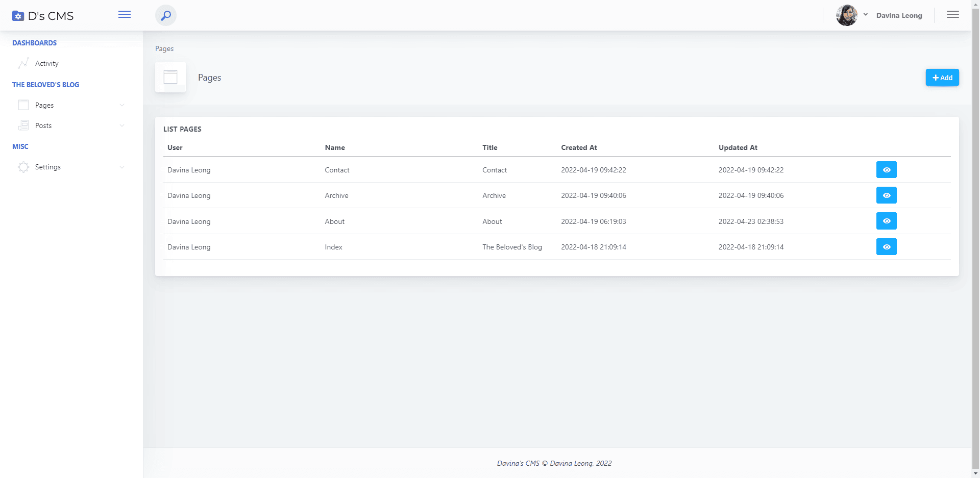View the Contact page via eye button

pos(886,170)
